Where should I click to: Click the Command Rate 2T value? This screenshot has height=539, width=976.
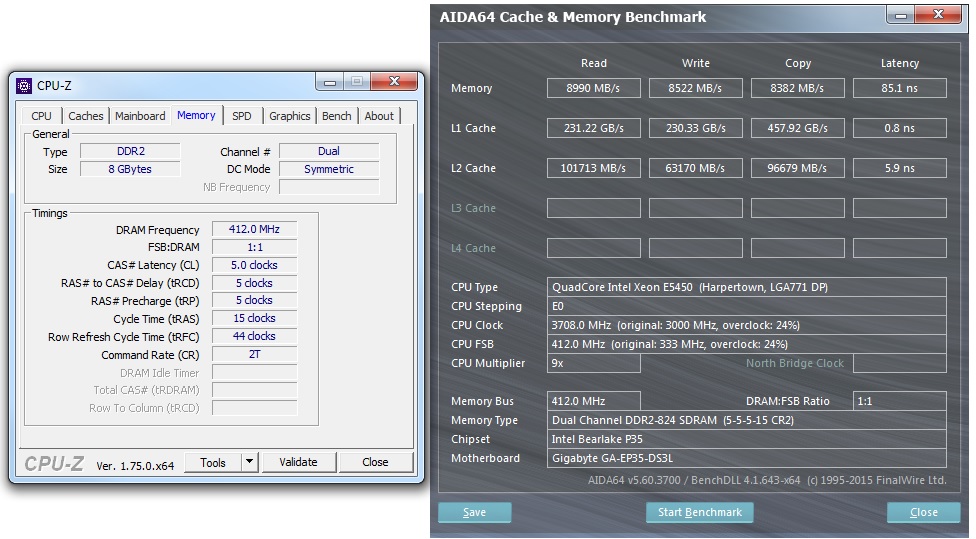(254, 355)
